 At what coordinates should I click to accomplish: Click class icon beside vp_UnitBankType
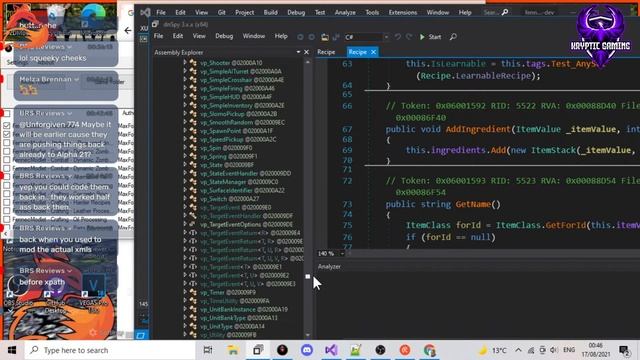coord(193,318)
